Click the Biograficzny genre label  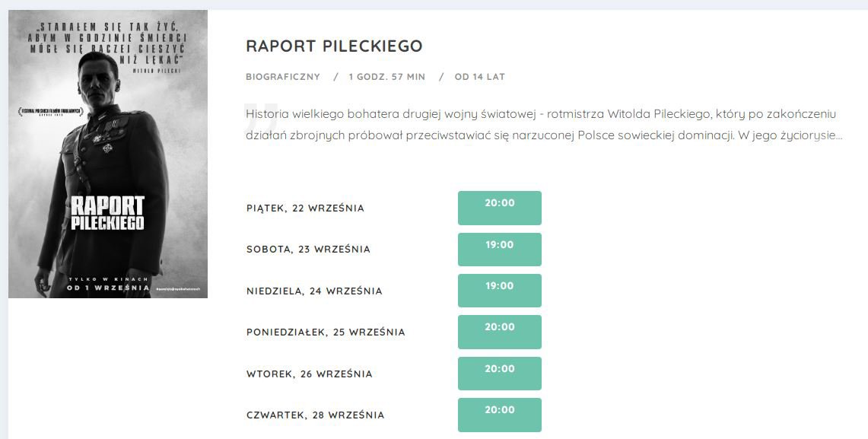click(x=283, y=77)
